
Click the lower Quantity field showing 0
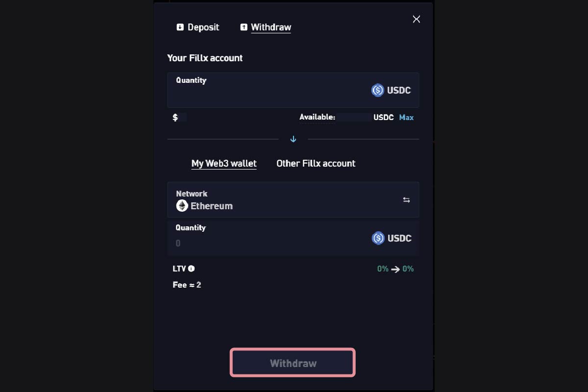[x=269, y=243]
